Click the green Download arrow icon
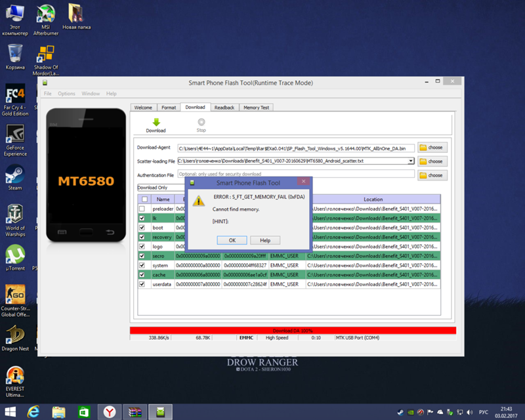The width and height of the screenshot is (525, 420). coord(156,122)
